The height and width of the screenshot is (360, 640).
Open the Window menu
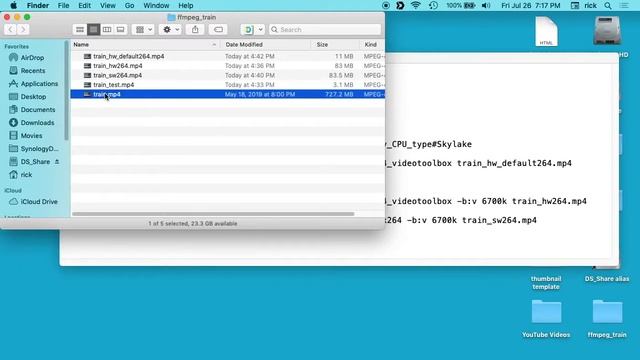(156, 6)
